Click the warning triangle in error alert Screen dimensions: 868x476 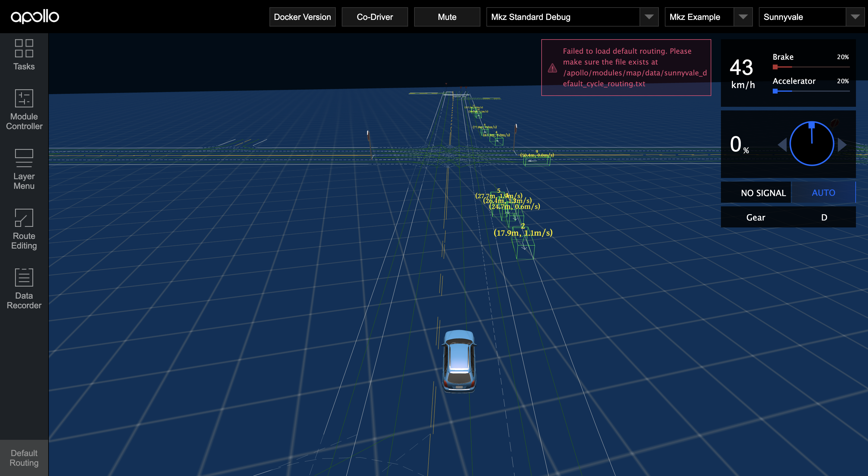point(552,68)
